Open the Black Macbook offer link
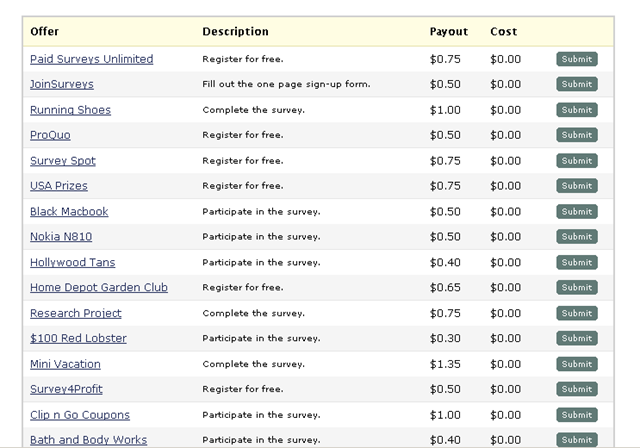 (x=69, y=212)
